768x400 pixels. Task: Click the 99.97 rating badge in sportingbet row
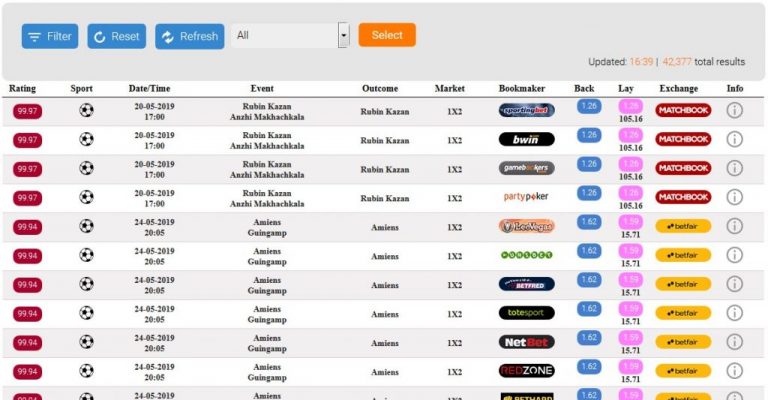(27, 111)
